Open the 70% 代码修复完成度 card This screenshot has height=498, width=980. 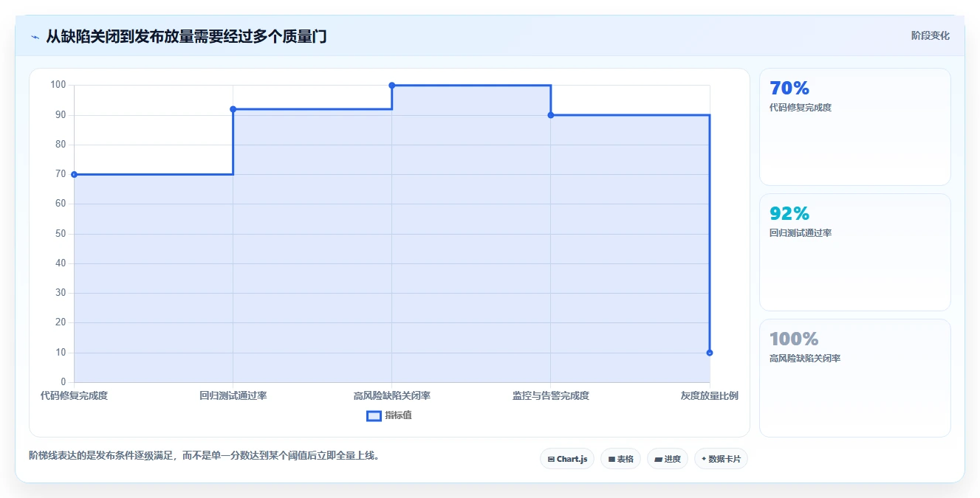click(x=854, y=127)
